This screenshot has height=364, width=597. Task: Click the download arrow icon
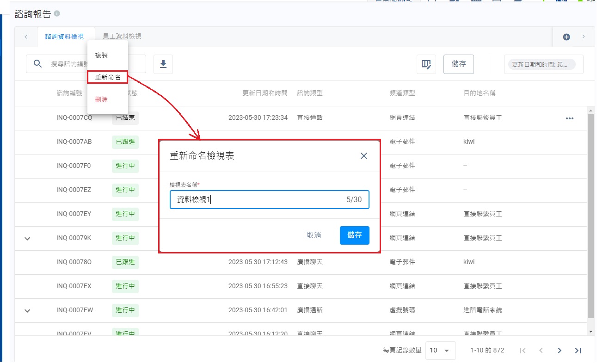point(163,64)
